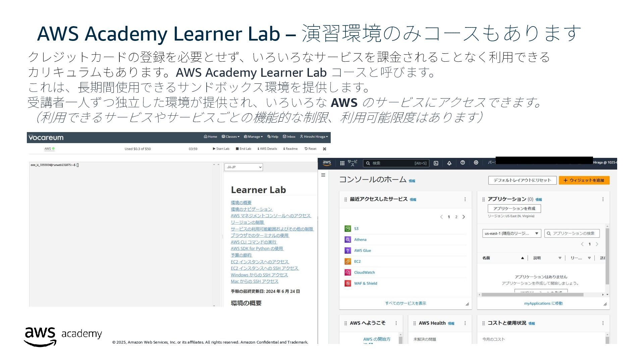Open the us-east-1 region dropdown
644x362 pixels.
point(512,233)
